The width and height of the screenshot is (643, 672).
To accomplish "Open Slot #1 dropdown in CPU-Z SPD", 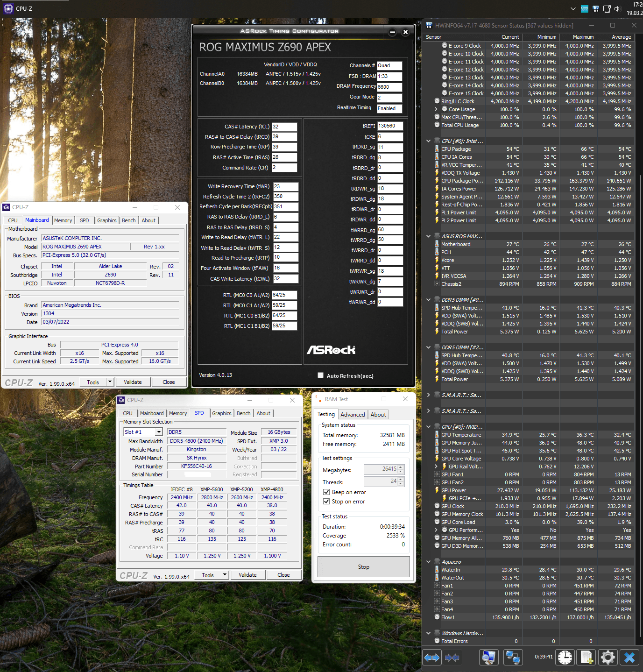I will pos(159,432).
